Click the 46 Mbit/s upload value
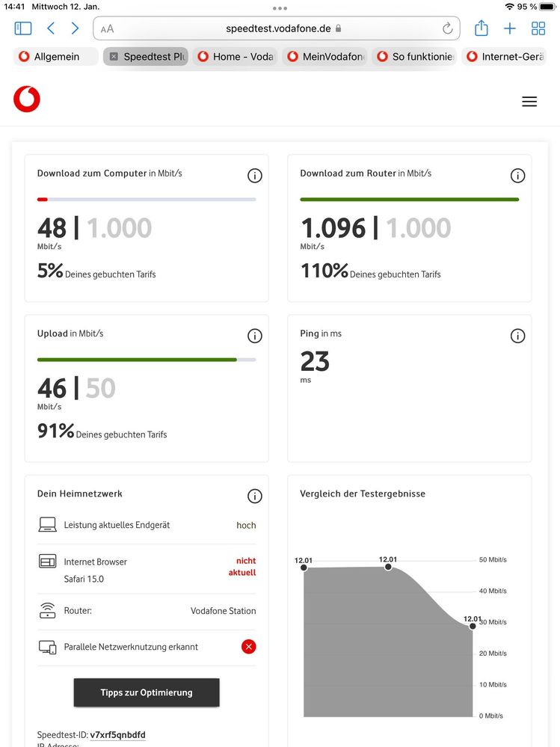The image size is (560, 747). (52, 388)
